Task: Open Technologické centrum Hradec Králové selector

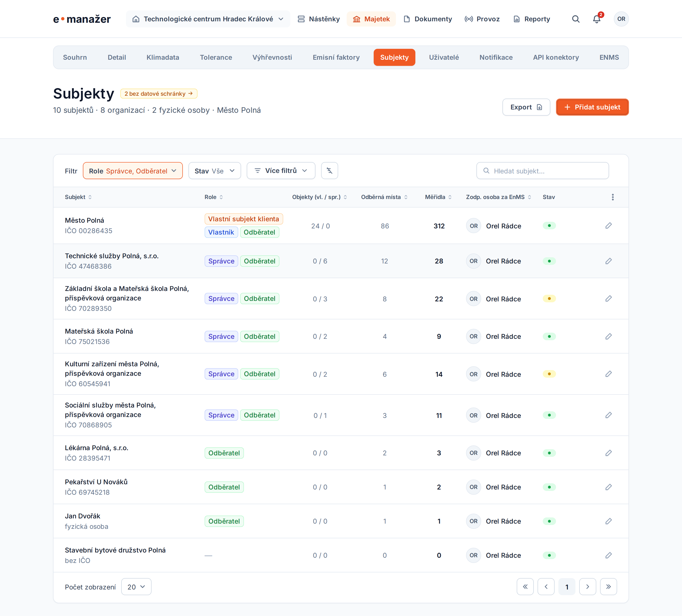Action: click(208, 19)
